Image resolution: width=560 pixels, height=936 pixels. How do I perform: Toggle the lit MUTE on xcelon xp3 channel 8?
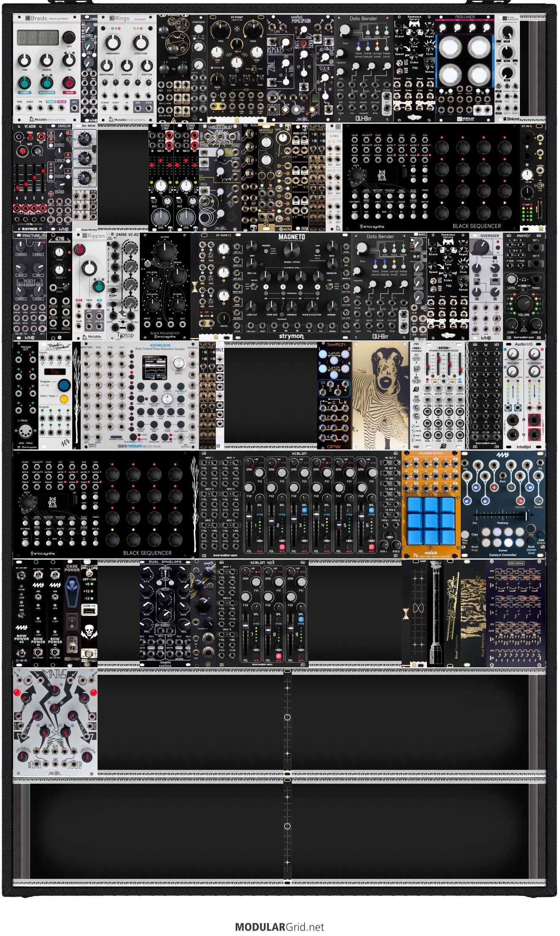[x=278, y=655]
